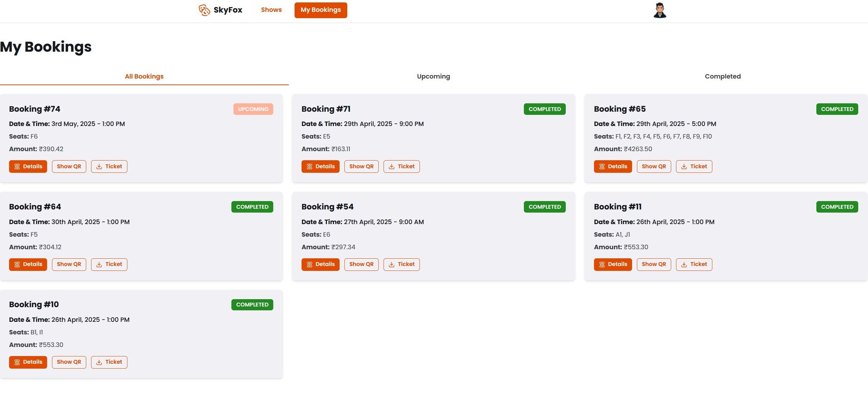Viewport: 868px width, 414px height.
Task: Click the Booking #65 heading
Action: click(x=620, y=109)
